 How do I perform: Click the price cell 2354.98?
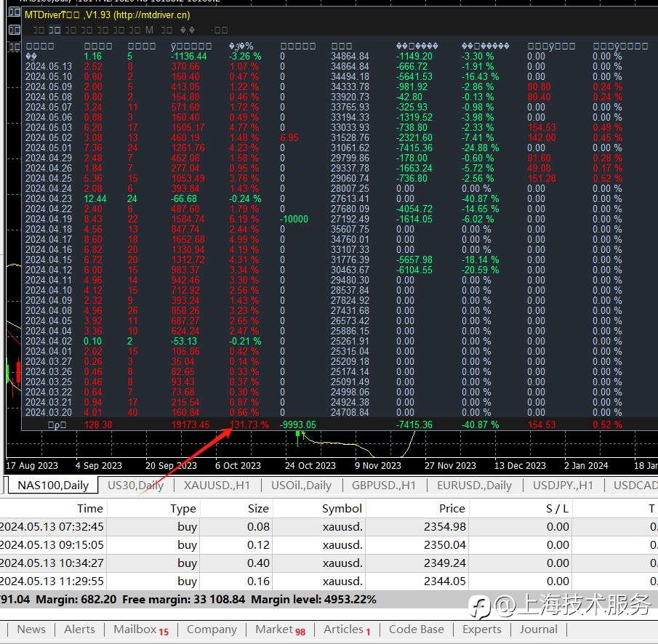tap(445, 526)
